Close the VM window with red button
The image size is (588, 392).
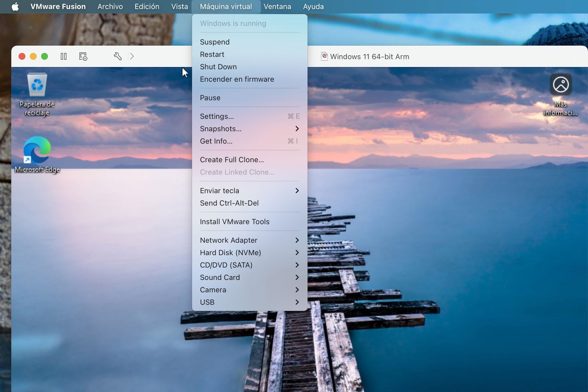(22, 56)
